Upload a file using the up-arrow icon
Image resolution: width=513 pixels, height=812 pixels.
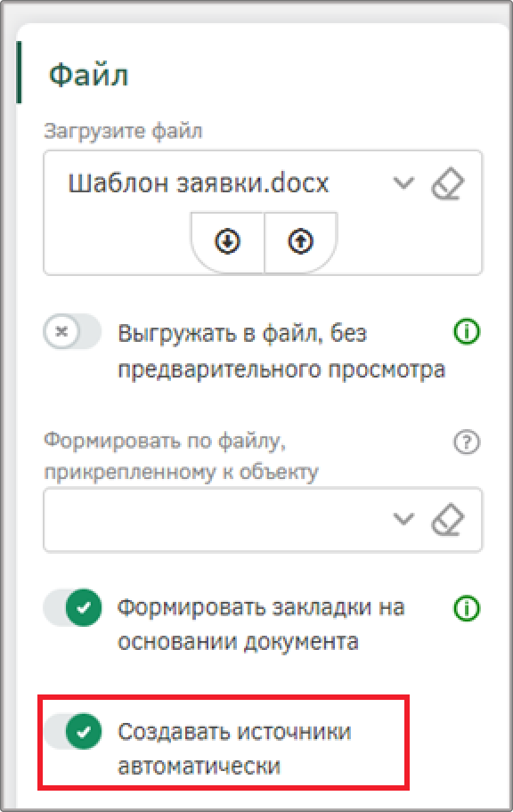(x=300, y=241)
